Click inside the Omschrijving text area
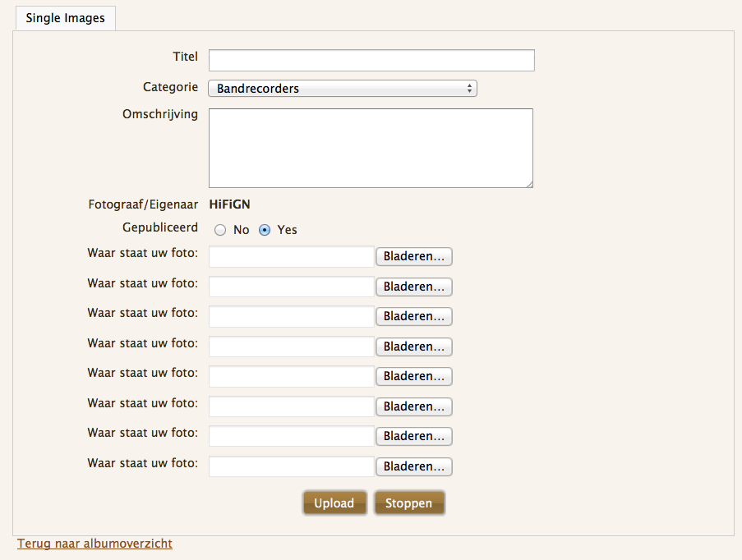742x560 pixels. [x=371, y=149]
